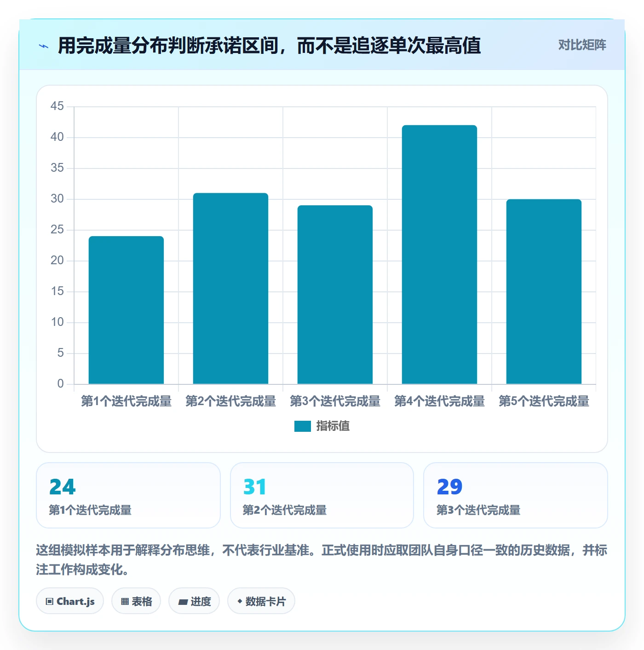Click the note paragraph starting 这组模拟样本
The image size is (644, 650).
click(x=322, y=560)
